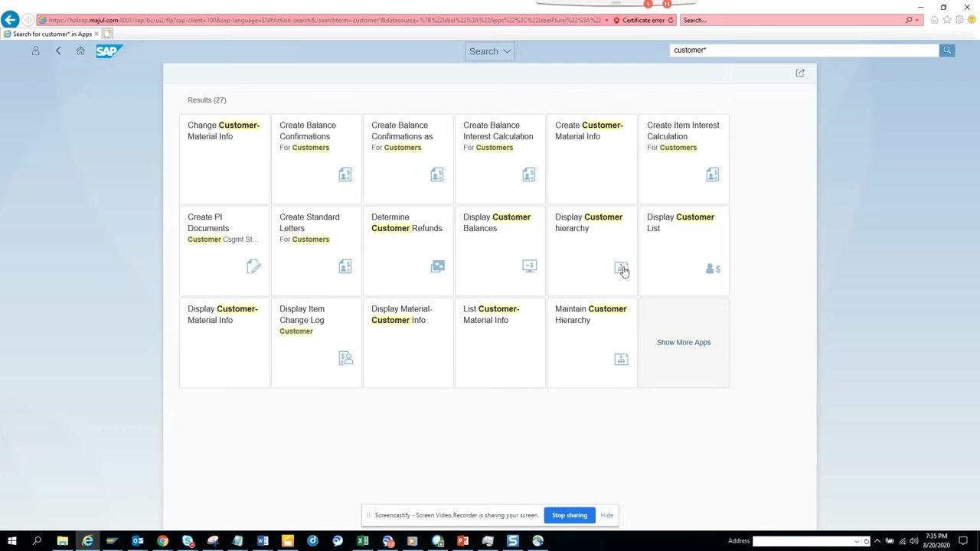Open the user profile icon

(35, 51)
